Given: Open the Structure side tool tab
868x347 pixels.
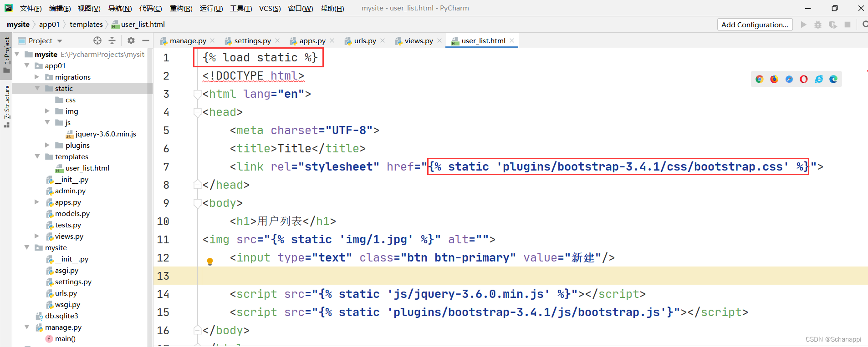Looking at the screenshot, I should tap(6, 106).
